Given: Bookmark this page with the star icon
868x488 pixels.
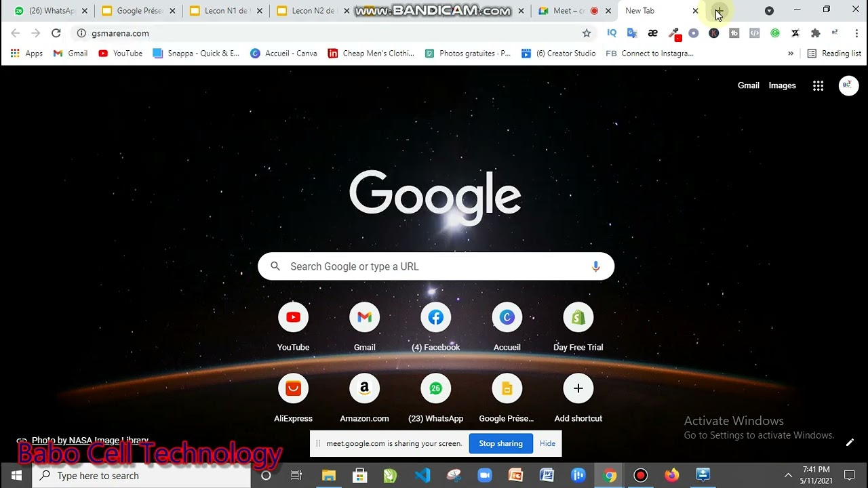Looking at the screenshot, I should point(587,33).
